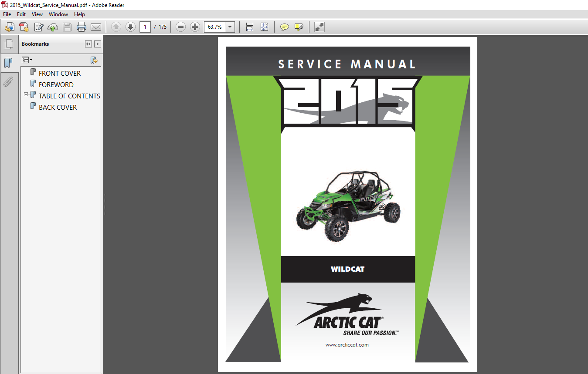Select the Highlight text tool icon
The width and height of the screenshot is (588, 374).
[x=299, y=27]
